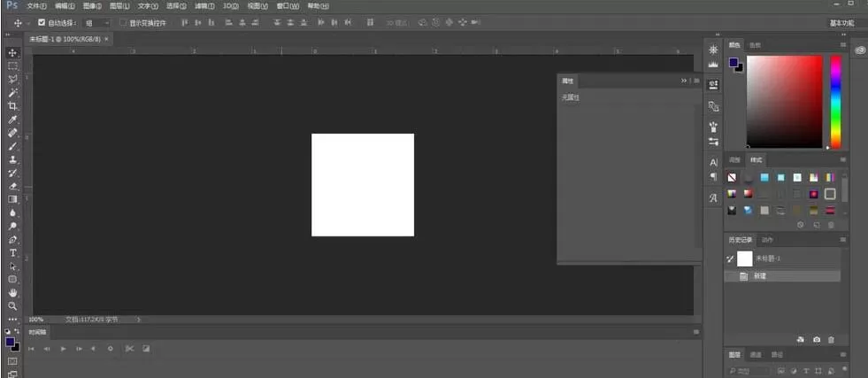The image size is (868, 378).
Task: Click the layer filter search field
Action: coord(749,371)
